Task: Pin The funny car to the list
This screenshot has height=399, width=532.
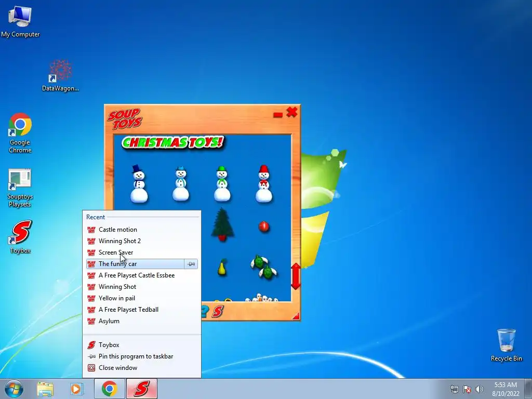Action: [x=191, y=264]
